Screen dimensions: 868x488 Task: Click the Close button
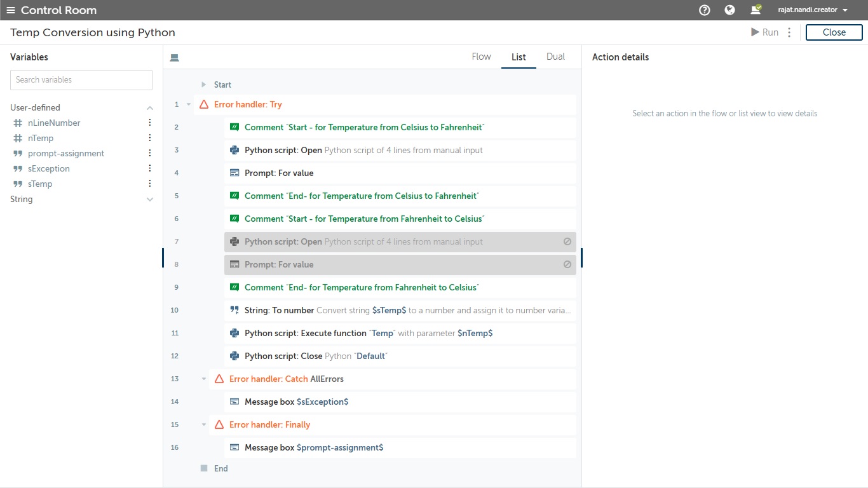[x=834, y=32]
